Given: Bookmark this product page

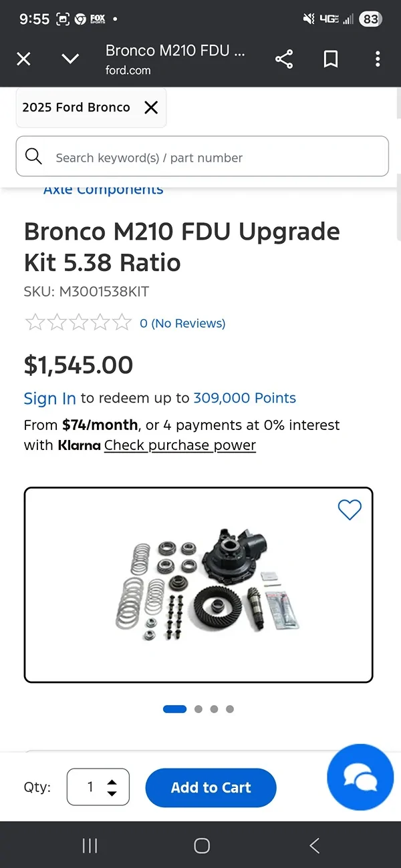Looking at the screenshot, I should (x=330, y=59).
